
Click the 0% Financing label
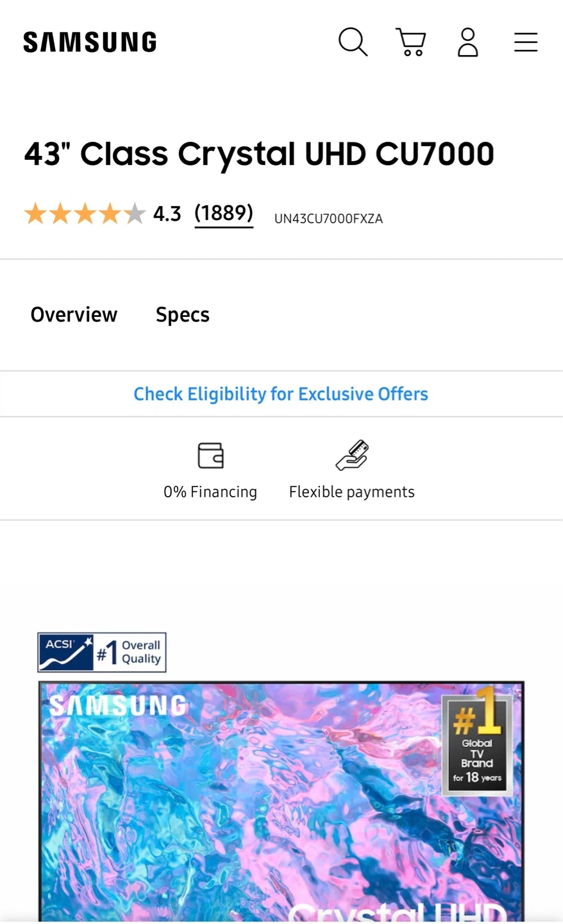(x=210, y=492)
